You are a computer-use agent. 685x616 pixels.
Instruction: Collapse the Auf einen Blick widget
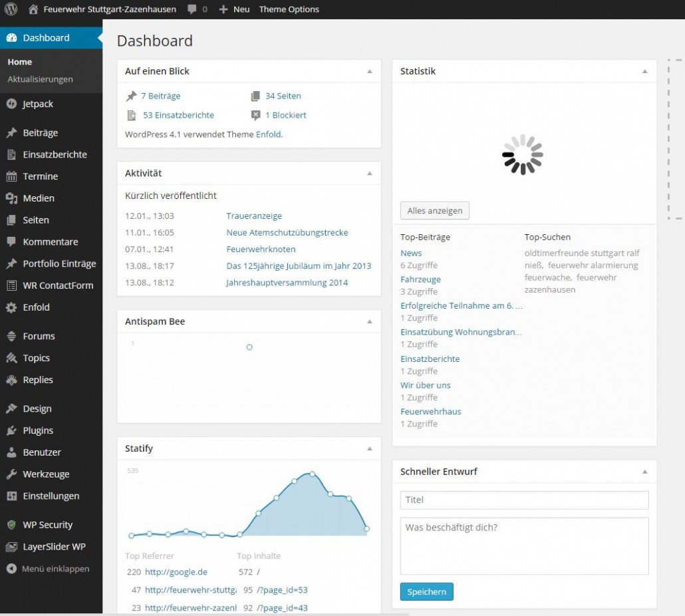[370, 71]
